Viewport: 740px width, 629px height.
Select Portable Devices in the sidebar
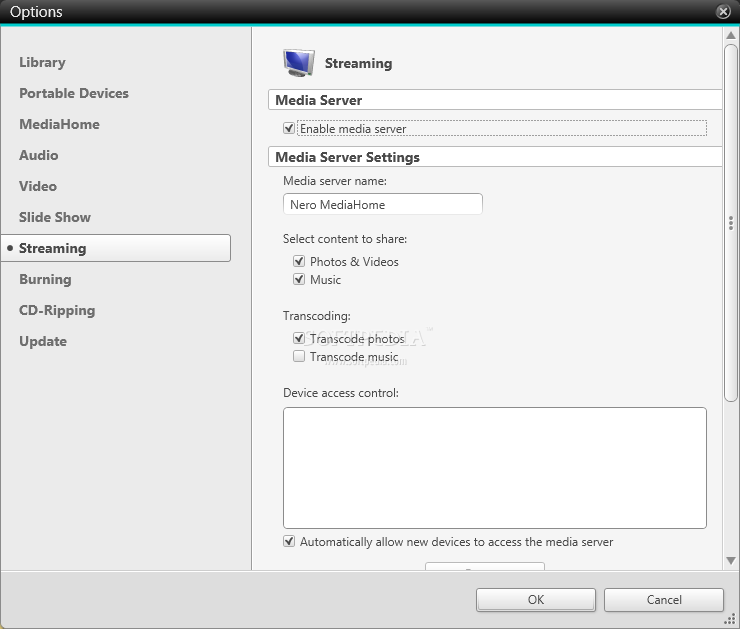coord(74,93)
